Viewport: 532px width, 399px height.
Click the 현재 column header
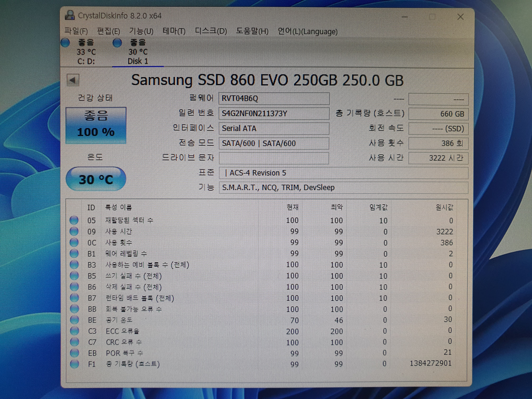point(293,207)
